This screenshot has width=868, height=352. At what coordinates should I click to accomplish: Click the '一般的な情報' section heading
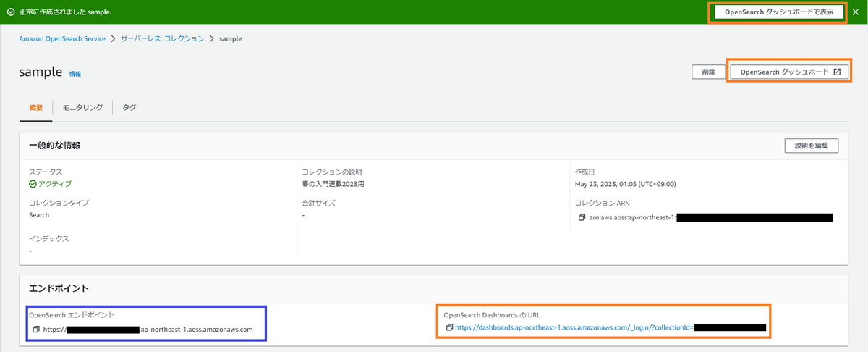(x=55, y=146)
